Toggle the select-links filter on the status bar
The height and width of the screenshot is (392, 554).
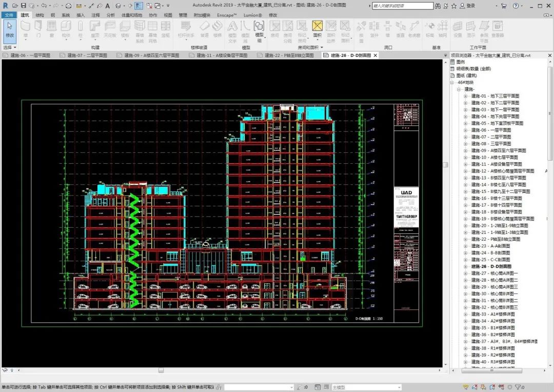tap(466, 387)
